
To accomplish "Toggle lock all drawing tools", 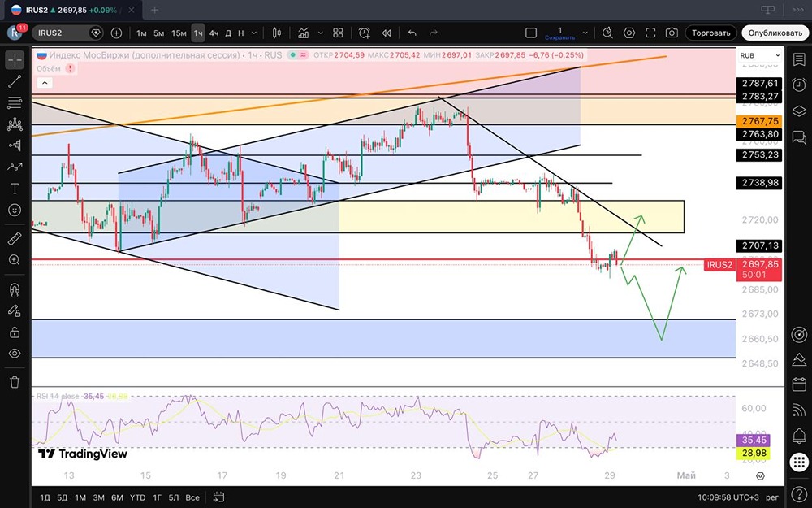I will pyautogui.click(x=15, y=332).
